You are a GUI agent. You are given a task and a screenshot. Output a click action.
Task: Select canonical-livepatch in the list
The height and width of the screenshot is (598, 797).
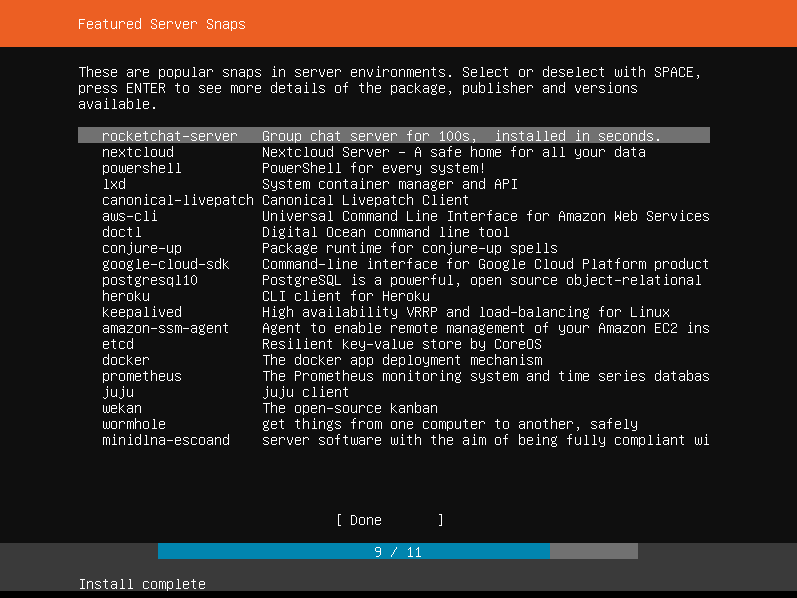[x=394, y=200]
